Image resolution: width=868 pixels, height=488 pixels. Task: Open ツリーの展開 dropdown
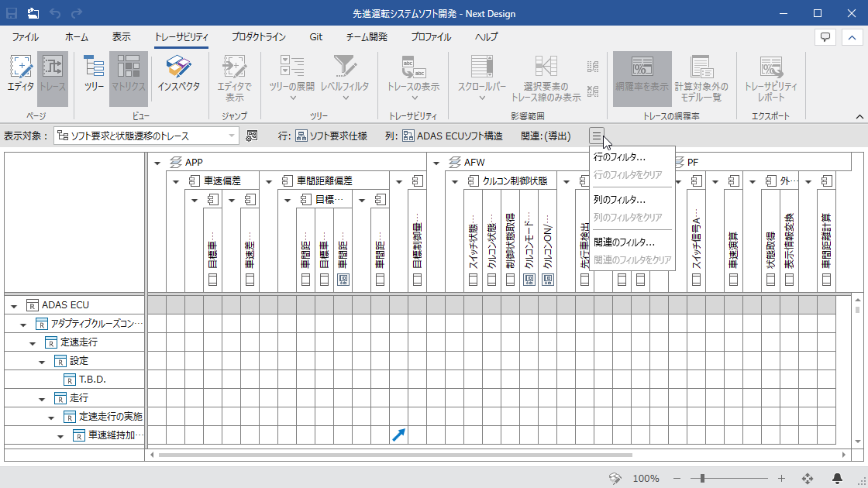pyautogui.click(x=291, y=78)
